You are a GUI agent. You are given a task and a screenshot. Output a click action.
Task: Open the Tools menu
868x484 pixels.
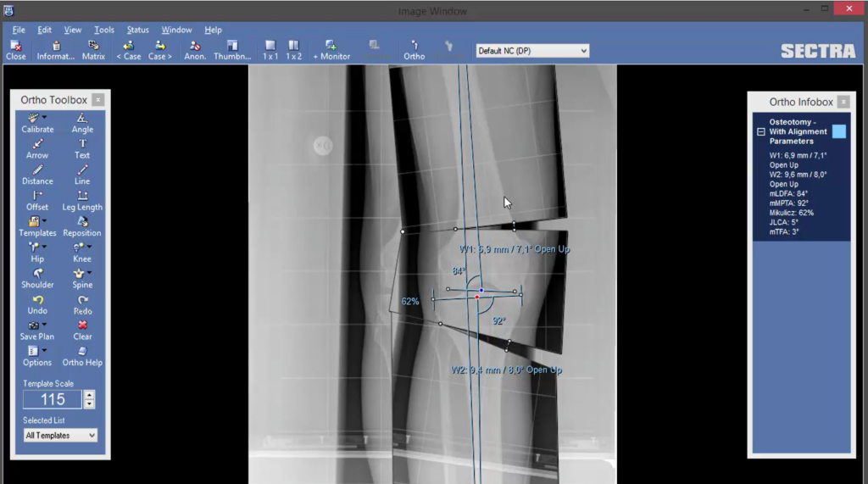tap(104, 30)
